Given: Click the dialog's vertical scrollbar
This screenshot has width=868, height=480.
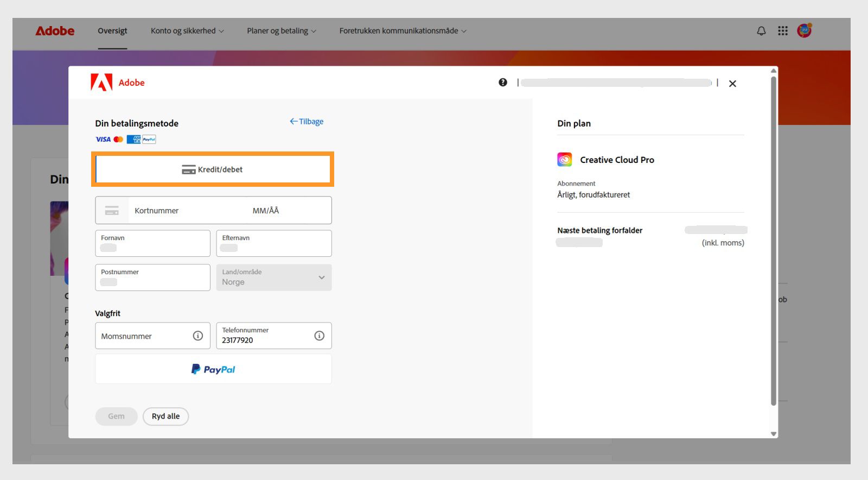Looking at the screenshot, I should coord(774,241).
